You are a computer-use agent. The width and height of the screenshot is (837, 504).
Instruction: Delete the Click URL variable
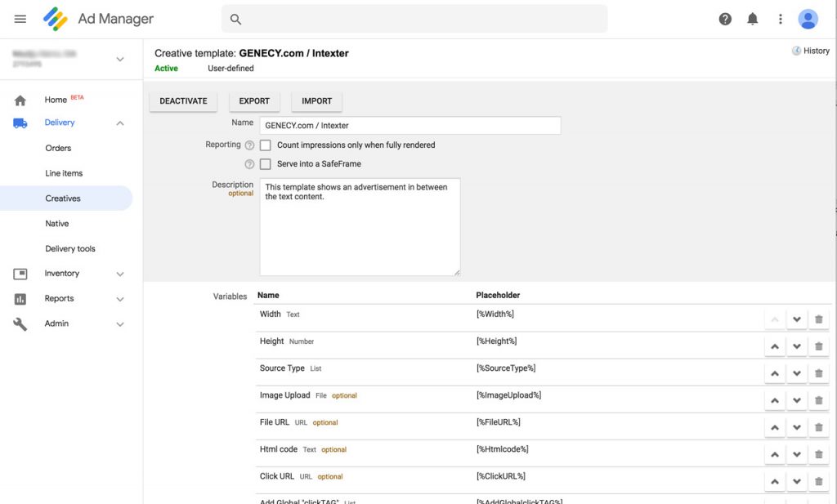pos(819,482)
